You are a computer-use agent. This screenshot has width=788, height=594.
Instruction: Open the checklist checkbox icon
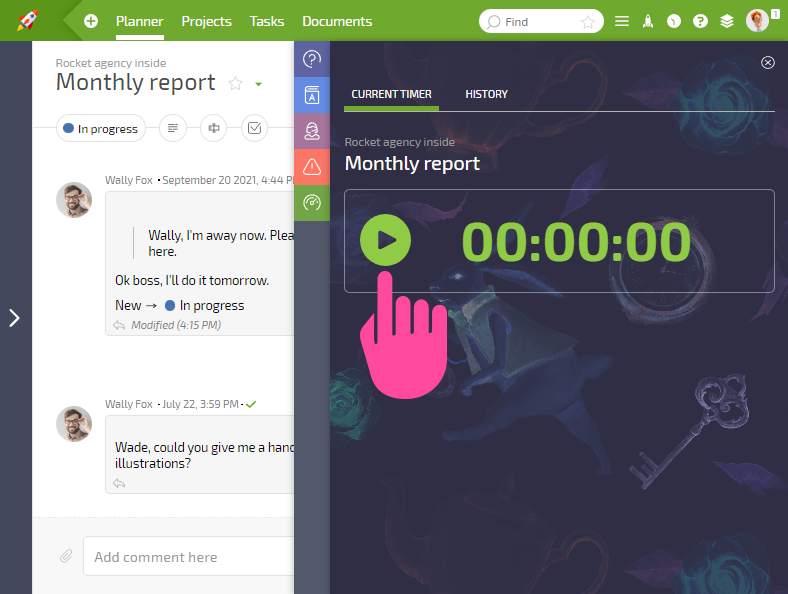click(255, 128)
